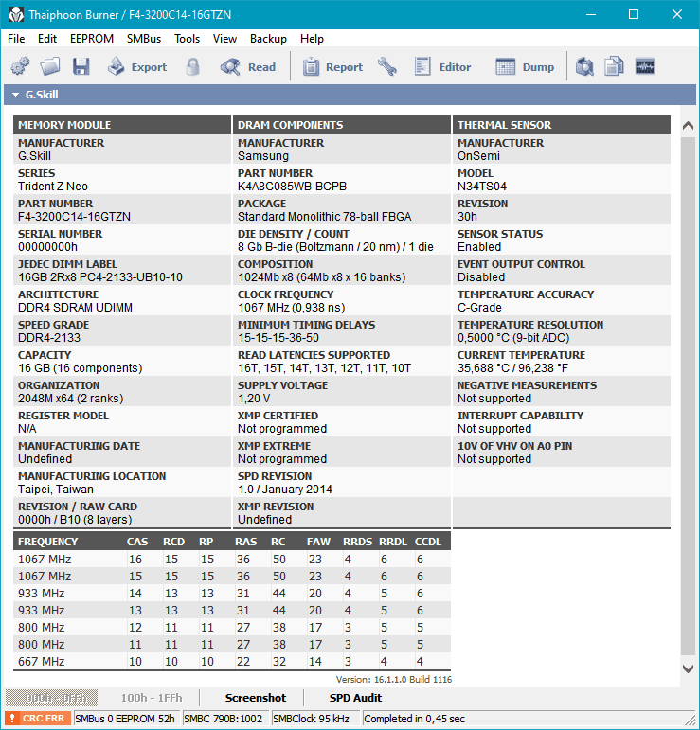Click the wrench tools icon

tap(387, 66)
